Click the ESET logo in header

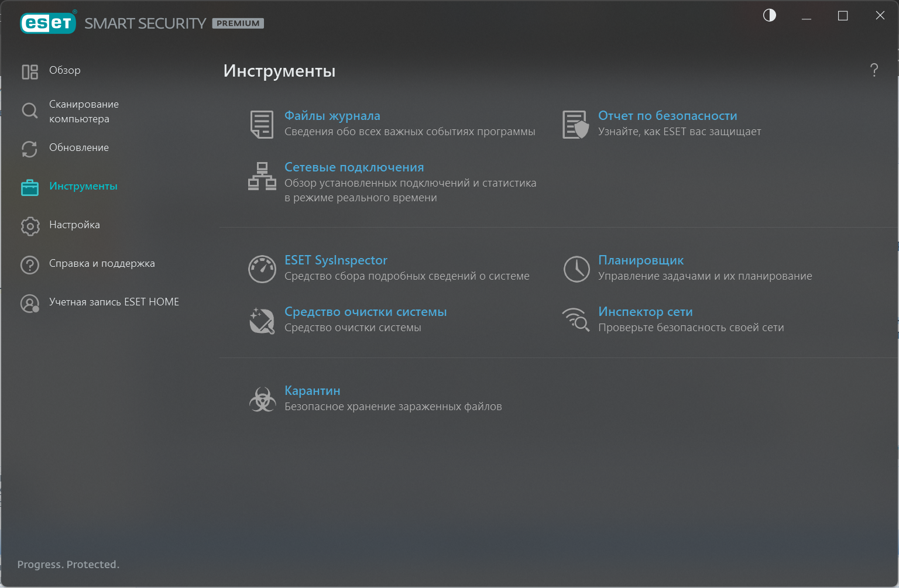[x=48, y=23]
